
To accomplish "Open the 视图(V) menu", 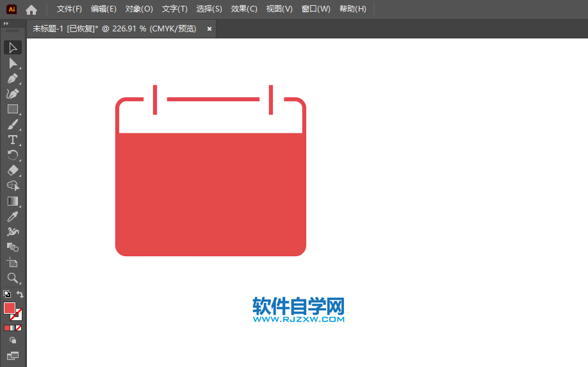I will [279, 9].
